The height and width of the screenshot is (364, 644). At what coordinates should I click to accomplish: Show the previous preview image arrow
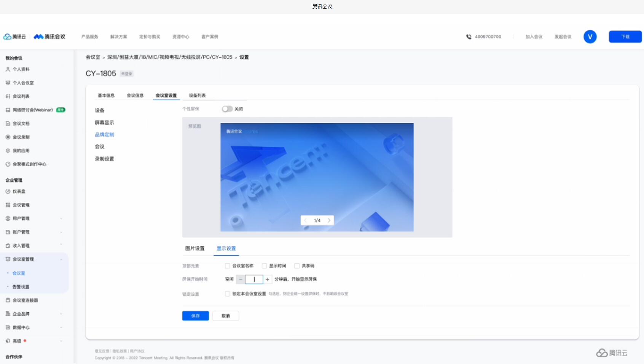click(x=306, y=220)
